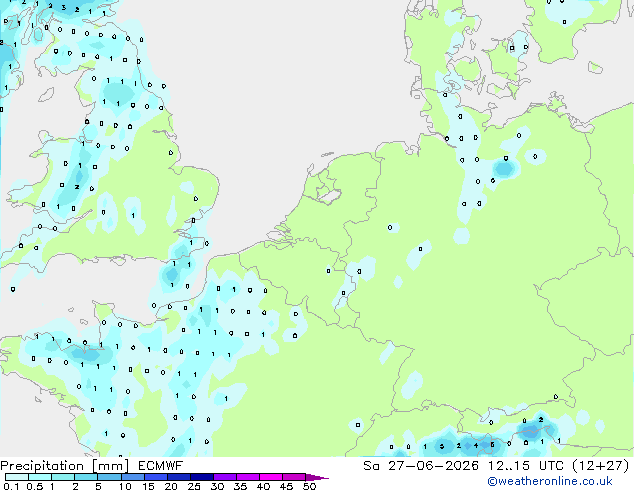Select magenta swatch between 40 and 45 mm
This screenshot has width=634, height=490.
coord(271,477)
